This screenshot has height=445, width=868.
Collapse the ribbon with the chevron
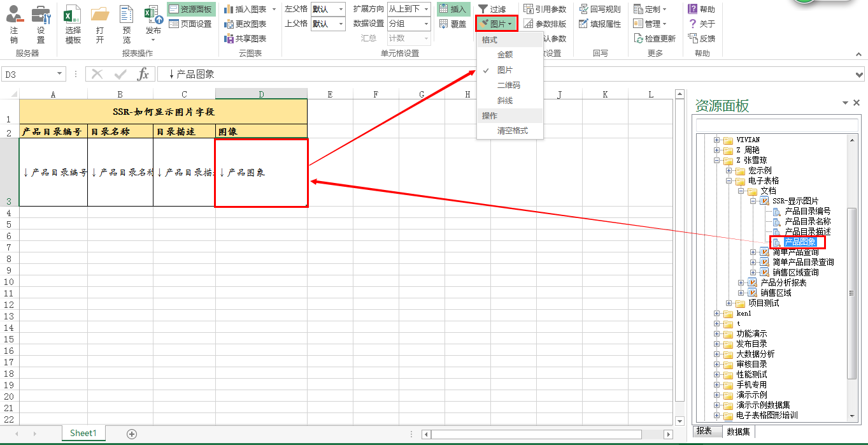[x=858, y=54]
